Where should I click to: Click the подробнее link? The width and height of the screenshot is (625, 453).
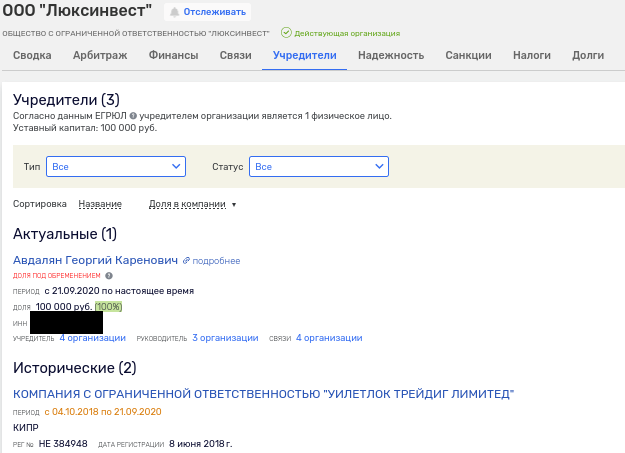[216, 261]
